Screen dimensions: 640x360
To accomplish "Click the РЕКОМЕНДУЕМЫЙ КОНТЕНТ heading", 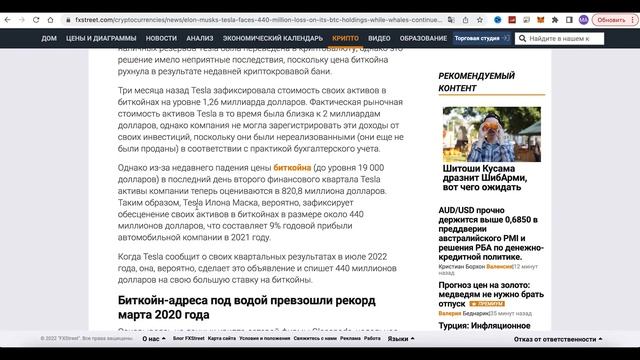I will (x=477, y=82).
